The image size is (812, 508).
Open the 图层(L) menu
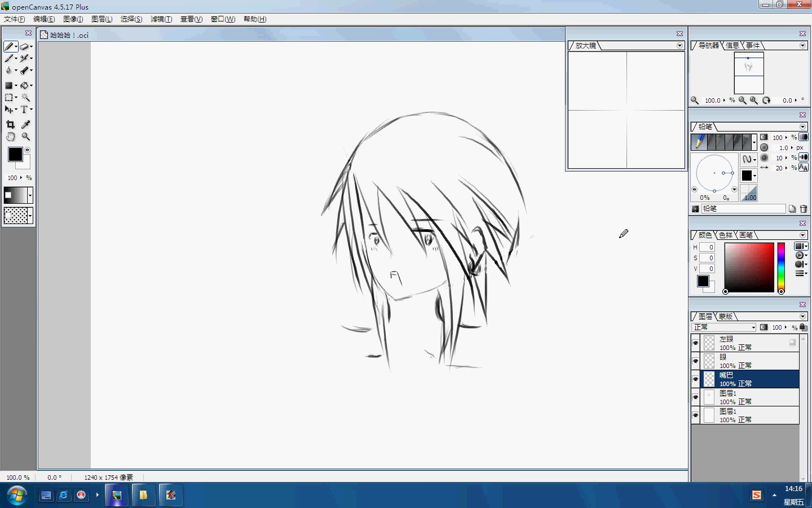(x=101, y=19)
